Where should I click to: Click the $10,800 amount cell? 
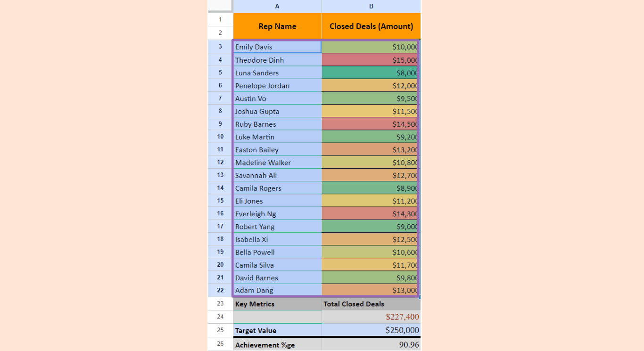tap(371, 162)
